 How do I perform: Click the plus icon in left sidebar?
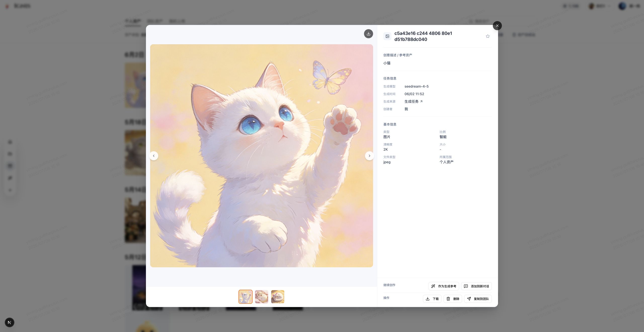tap(10, 190)
